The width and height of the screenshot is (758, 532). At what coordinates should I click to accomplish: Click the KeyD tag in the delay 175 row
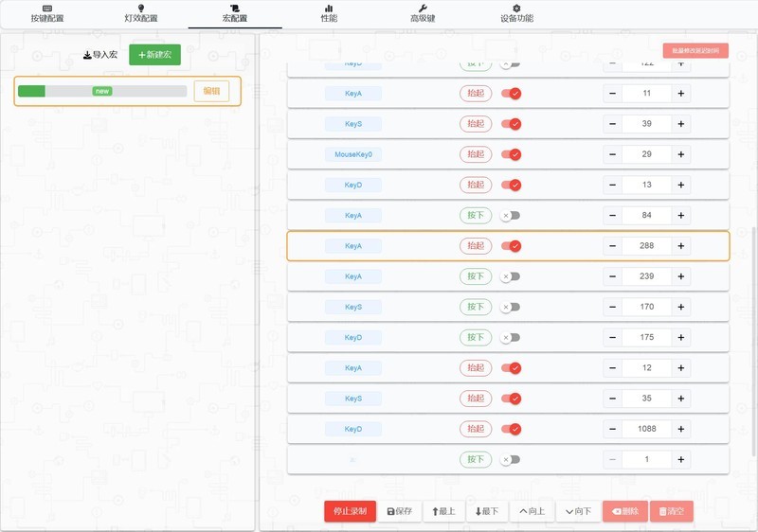point(353,337)
